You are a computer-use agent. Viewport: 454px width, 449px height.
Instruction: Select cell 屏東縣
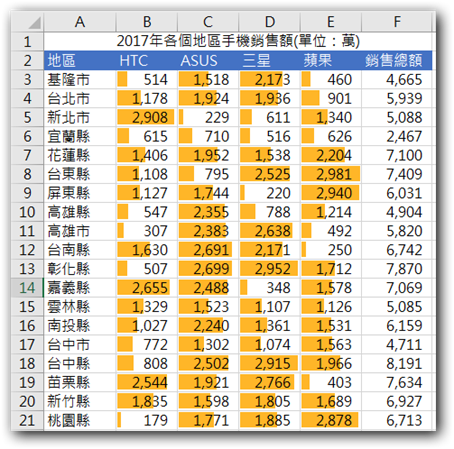[80, 193]
